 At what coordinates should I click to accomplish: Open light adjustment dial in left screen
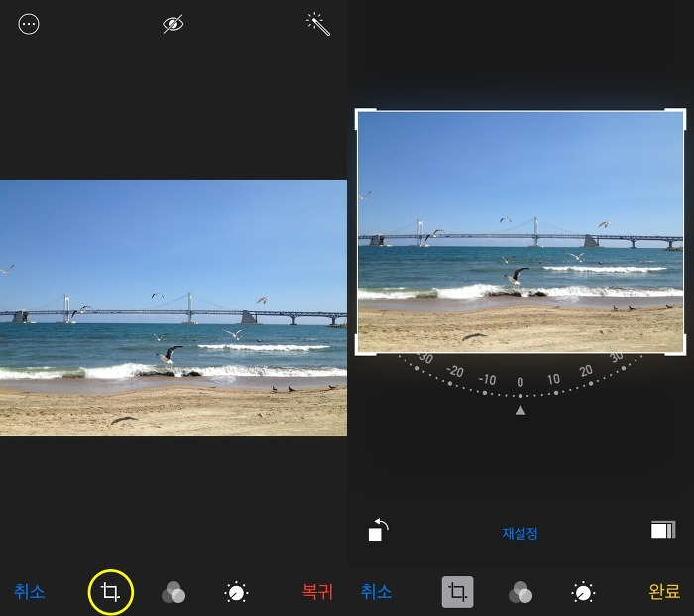(236, 592)
